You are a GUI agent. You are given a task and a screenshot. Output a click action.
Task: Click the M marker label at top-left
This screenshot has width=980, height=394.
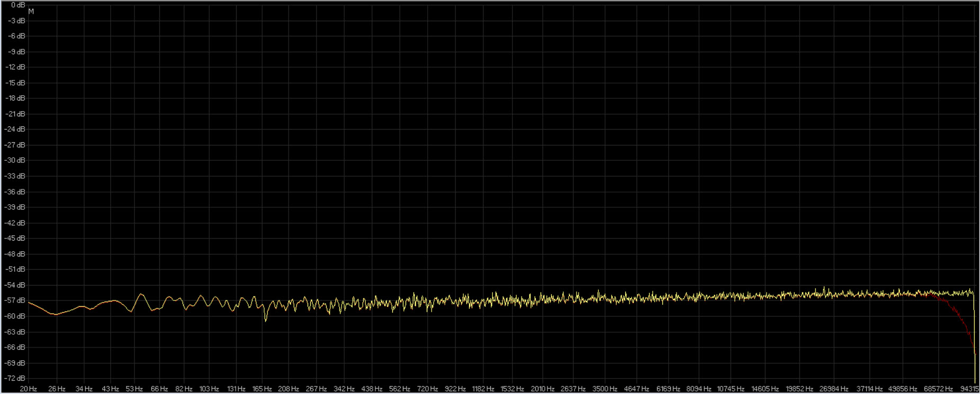coord(31,12)
